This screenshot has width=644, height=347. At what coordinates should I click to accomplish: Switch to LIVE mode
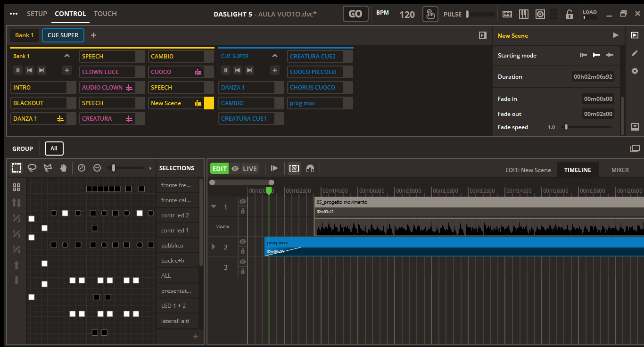250,168
